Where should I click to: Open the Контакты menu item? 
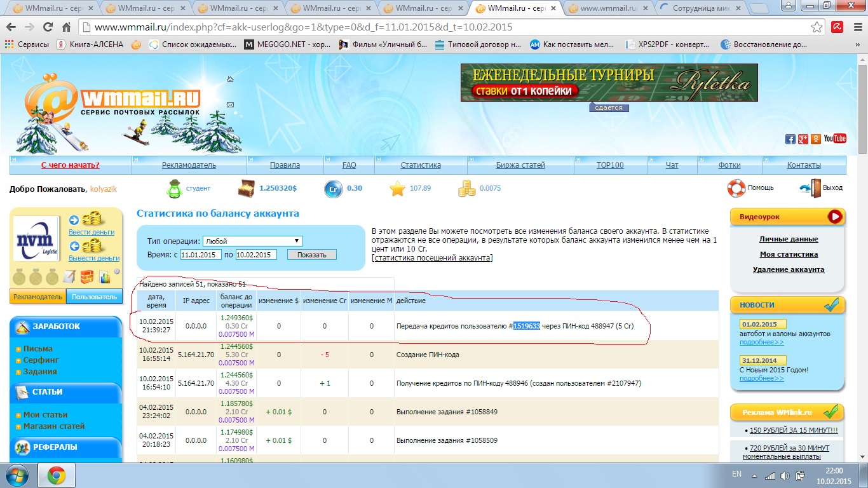coord(804,165)
